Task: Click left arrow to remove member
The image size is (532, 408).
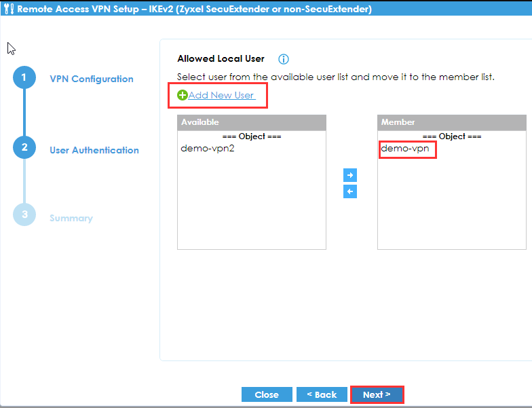Action: [350, 192]
